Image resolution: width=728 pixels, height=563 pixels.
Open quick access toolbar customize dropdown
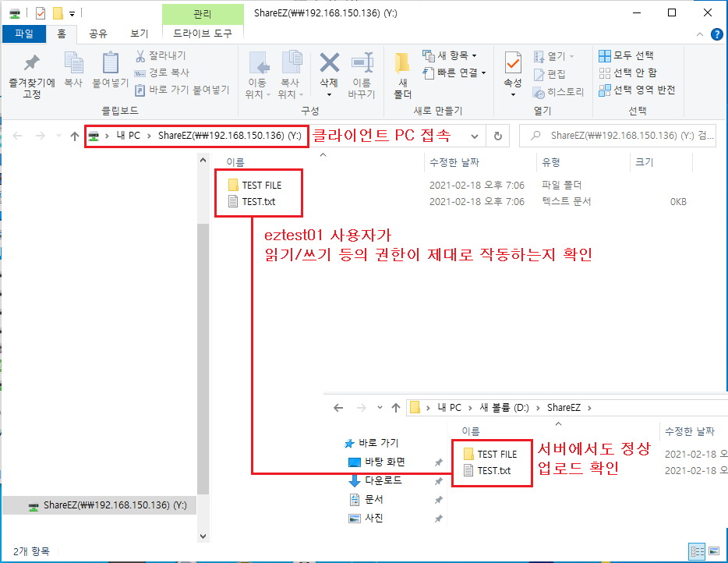[72, 14]
